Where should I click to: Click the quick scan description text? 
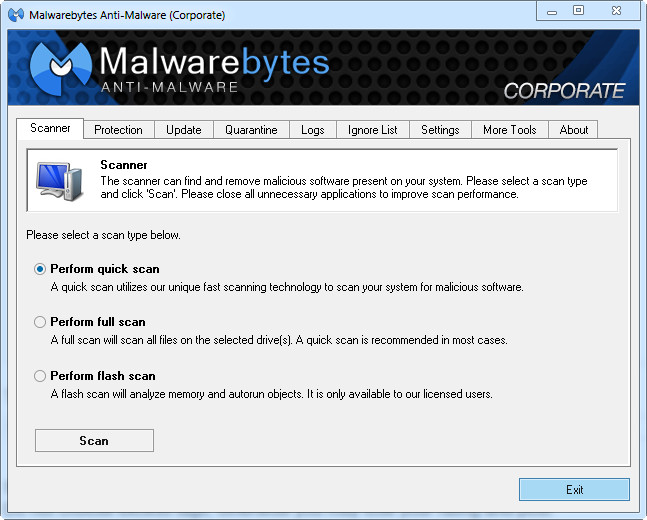287,287
